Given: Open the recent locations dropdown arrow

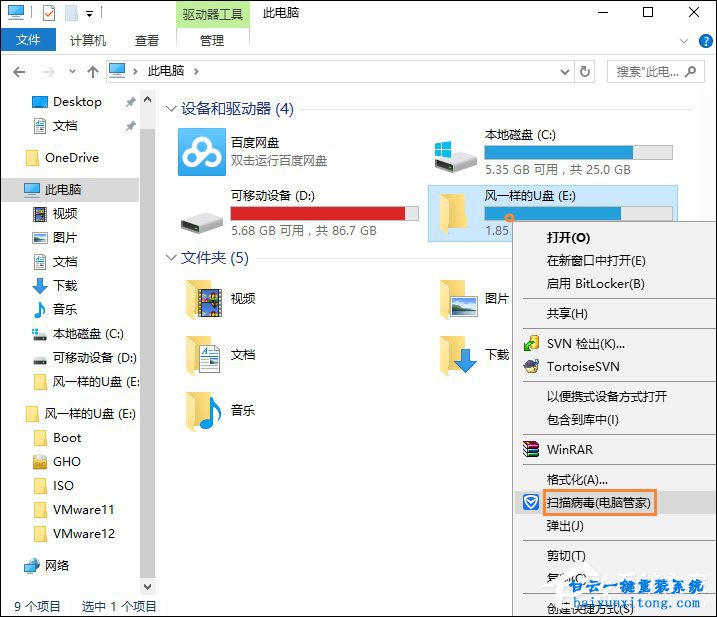Looking at the screenshot, I should click(x=72, y=72).
